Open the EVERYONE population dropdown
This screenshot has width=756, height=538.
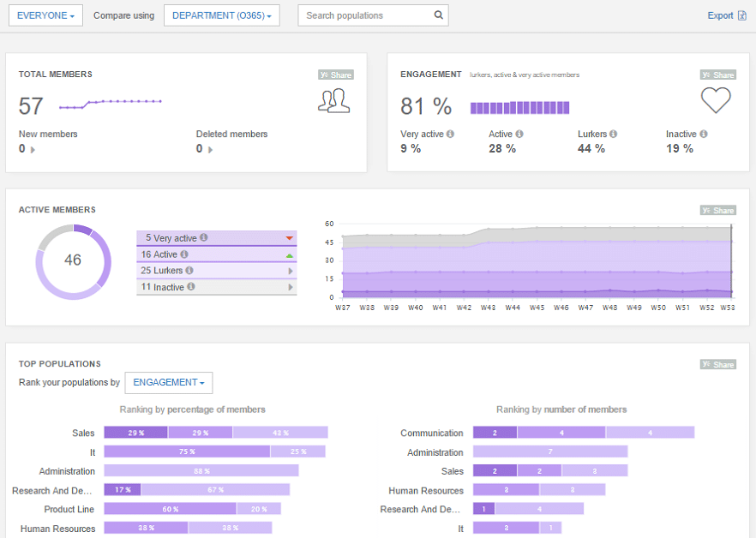point(45,15)
